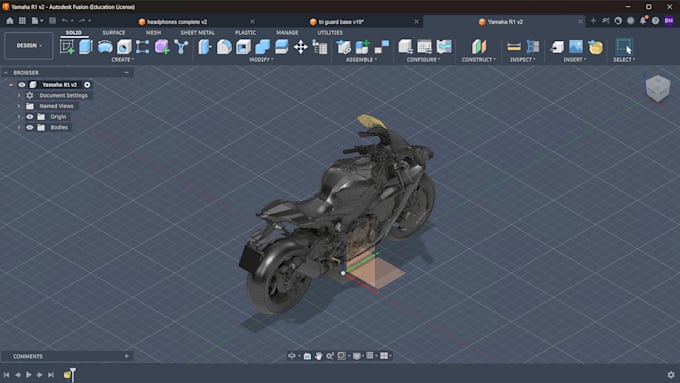The width and height of the screenshot is (680, 383).
Task: Collapse the Browser panel with minus button
Action: coord(126,72)
